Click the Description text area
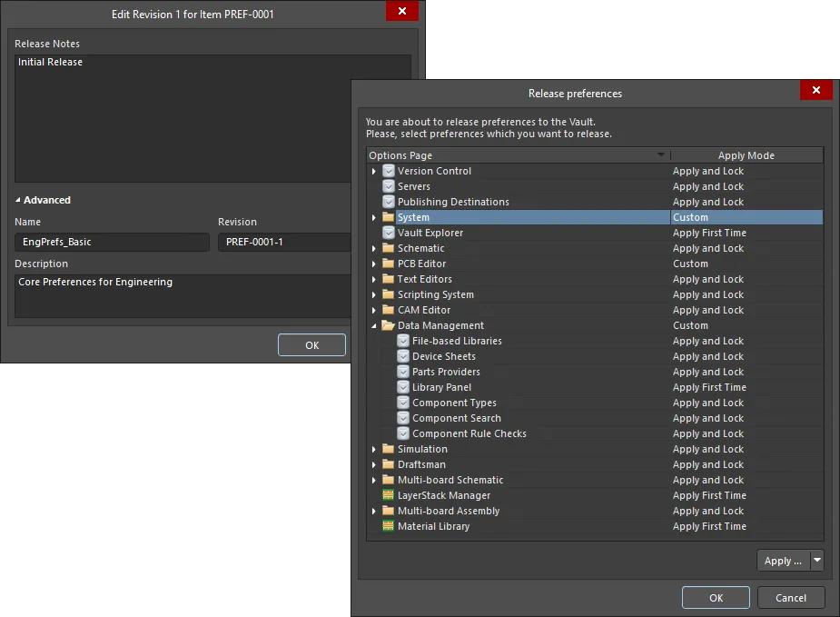Viewport: 840px width, 617px height. [x=183, y=296]
